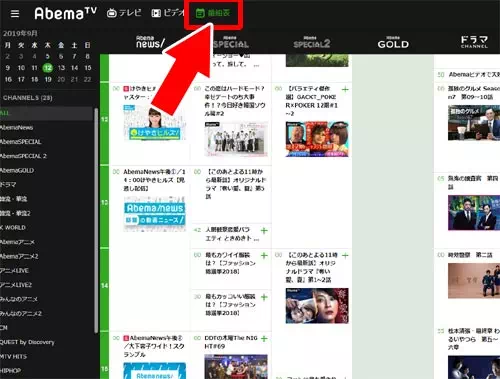Go to AbemaTV home via logo

(x=66, y=13)
